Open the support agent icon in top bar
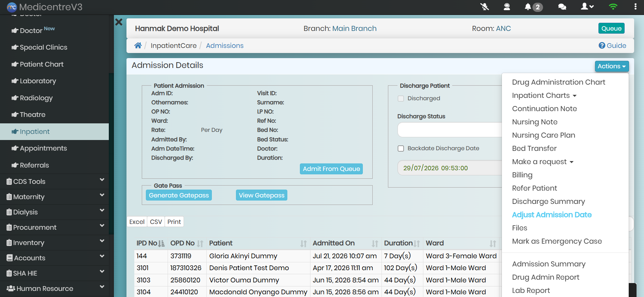Viewport: 644px width, 297px height. tap(507, 6)
